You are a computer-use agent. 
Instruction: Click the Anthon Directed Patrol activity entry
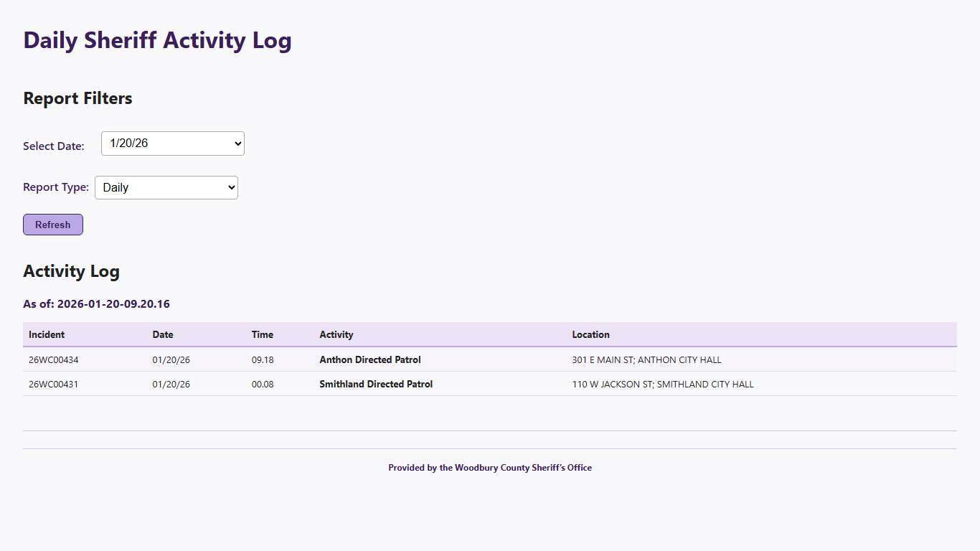coord(369,359)
